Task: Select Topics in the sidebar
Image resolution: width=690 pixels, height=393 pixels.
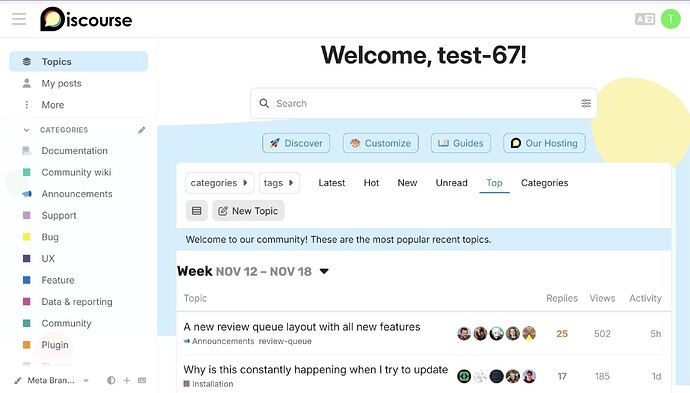Action: (78, 62)
